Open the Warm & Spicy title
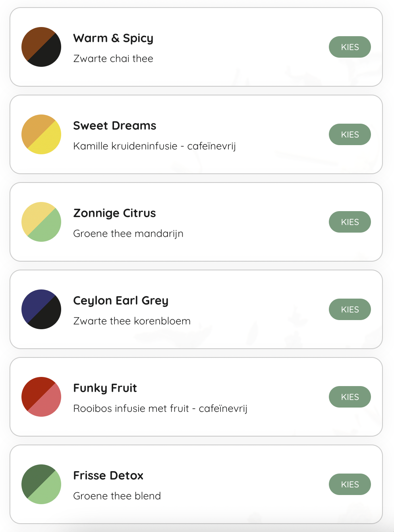 tap(113, 38)
